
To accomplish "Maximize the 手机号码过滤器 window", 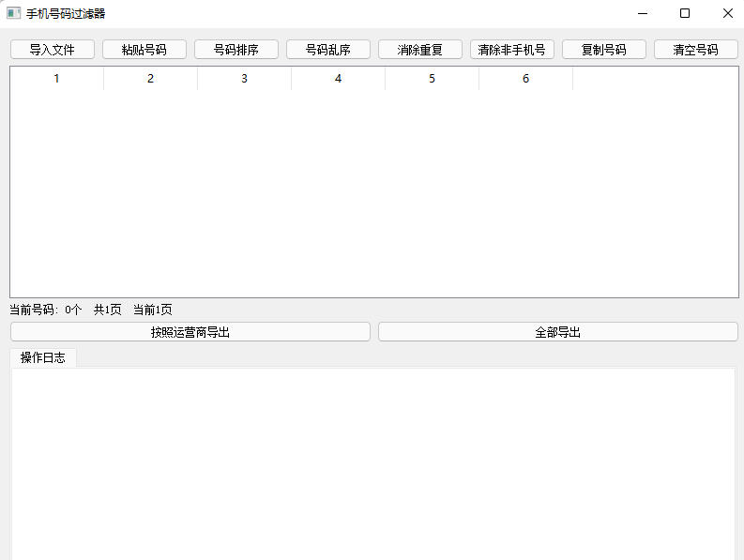I will pyautogui.click(x=685, y=13).
